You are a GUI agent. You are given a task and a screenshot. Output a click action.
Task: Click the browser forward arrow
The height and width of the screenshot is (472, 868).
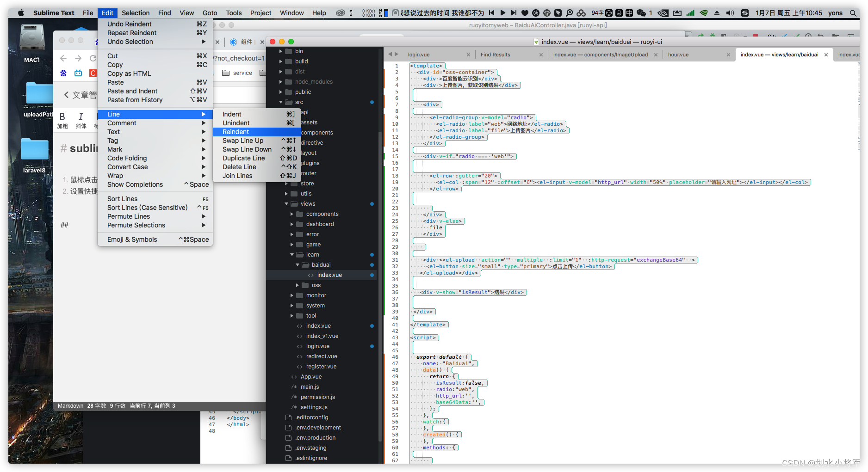78,58
